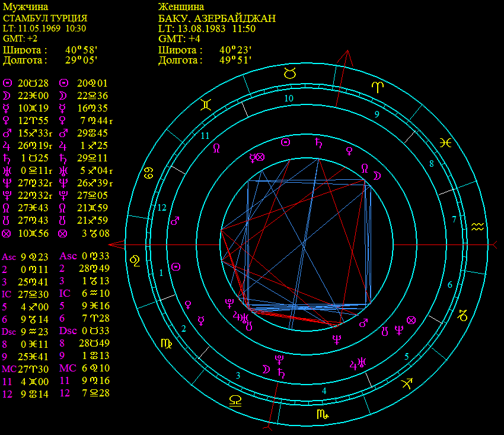Select the "БАКУ. АЗЕРБАЙДЖАН" location text

click(217, 18)
